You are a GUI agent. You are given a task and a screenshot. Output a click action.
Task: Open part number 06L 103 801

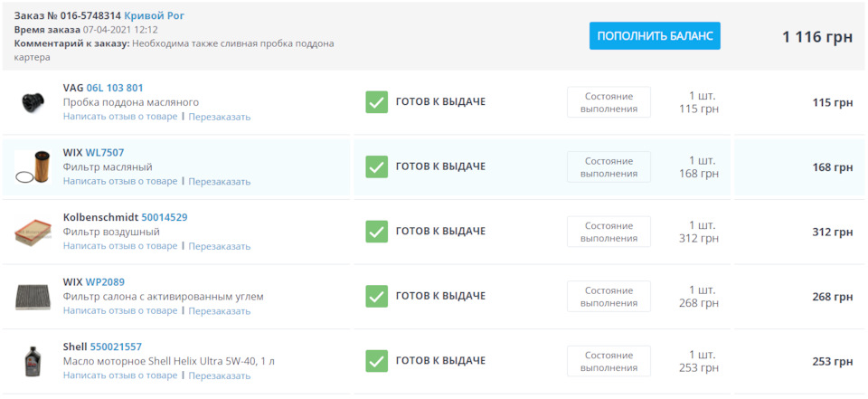(x=115, y=88)
